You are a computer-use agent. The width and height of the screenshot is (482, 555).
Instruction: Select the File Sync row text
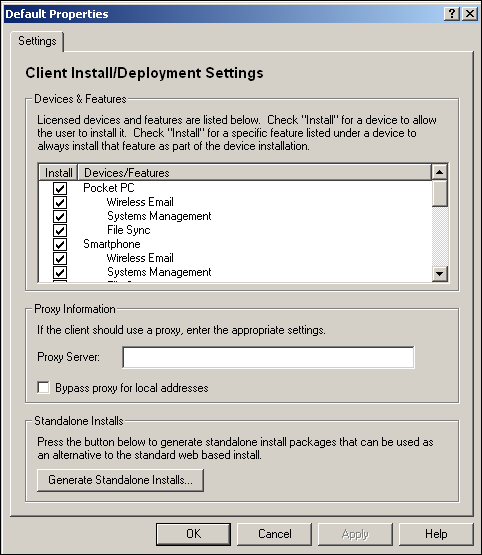click(x=128, y=230)
